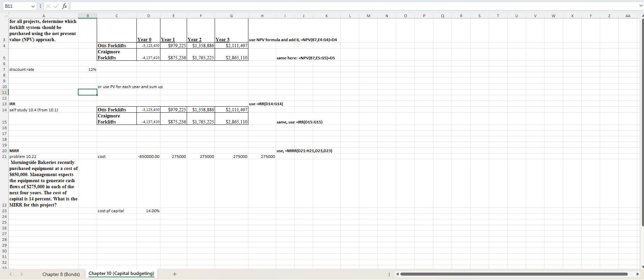Viewport: 644px width, 280px height.
Task: Click 'cost pf capital' label cell
Action: click(x=117, y=211)
